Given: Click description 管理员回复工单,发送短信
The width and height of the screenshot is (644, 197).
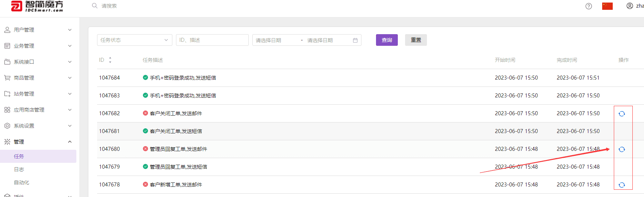Looking at the screenshot, I should tap(179, 167).
